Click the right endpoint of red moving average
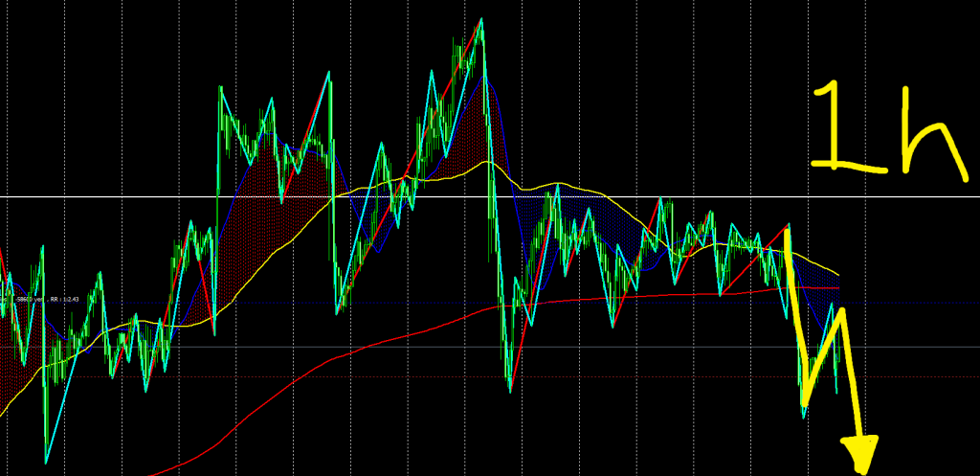This screenshot has width=980, height=476. tap(839, 286)
